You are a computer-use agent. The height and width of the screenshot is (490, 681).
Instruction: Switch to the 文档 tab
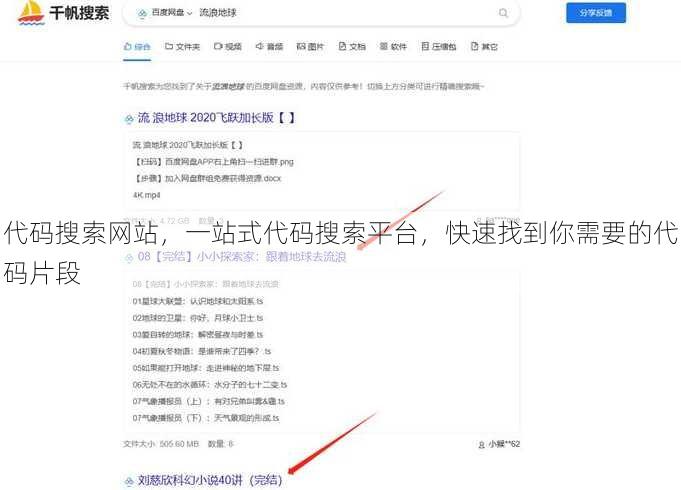tap(352, 46)
